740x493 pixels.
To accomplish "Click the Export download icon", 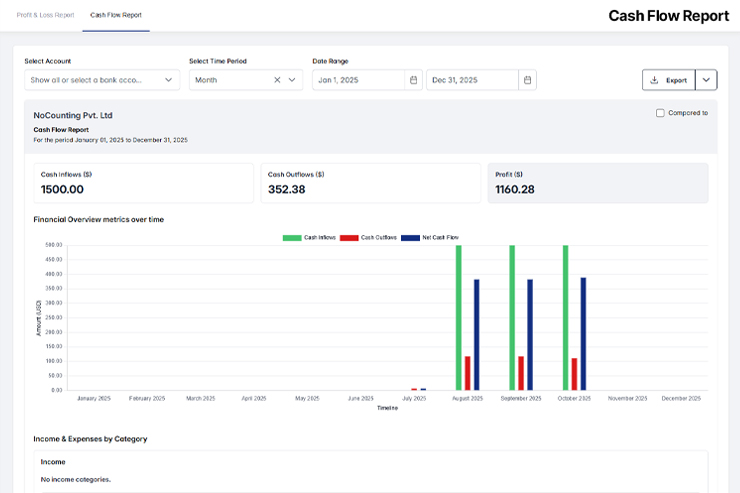I will tap(654, 80).
